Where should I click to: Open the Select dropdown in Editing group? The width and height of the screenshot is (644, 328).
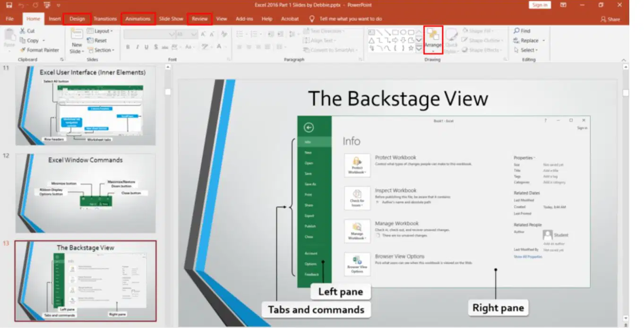point(530,50)
